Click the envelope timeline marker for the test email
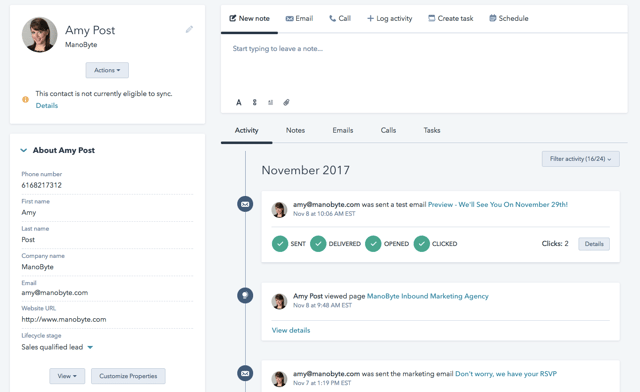640x392 pixels. 245,204
